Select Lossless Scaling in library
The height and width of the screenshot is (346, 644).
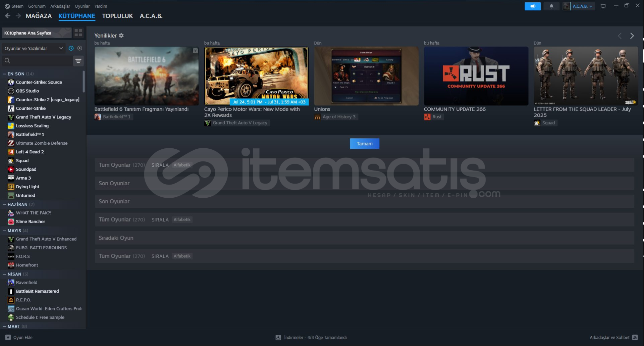[32, 126]
